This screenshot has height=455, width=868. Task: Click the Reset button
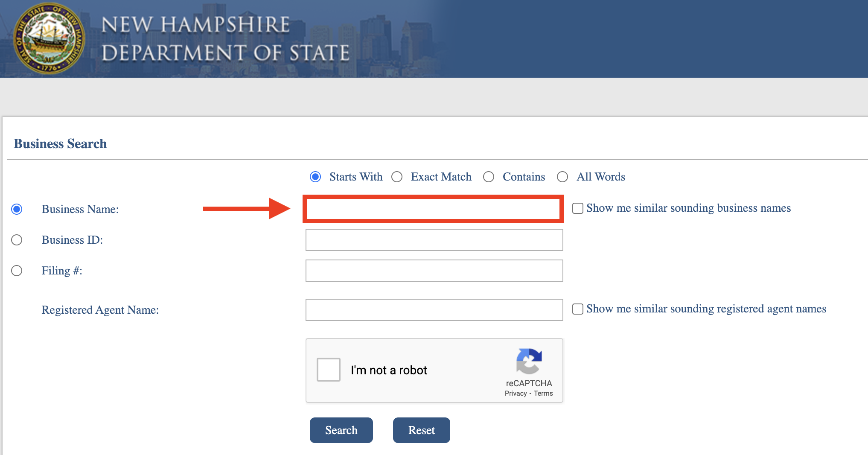click(422, 430)
